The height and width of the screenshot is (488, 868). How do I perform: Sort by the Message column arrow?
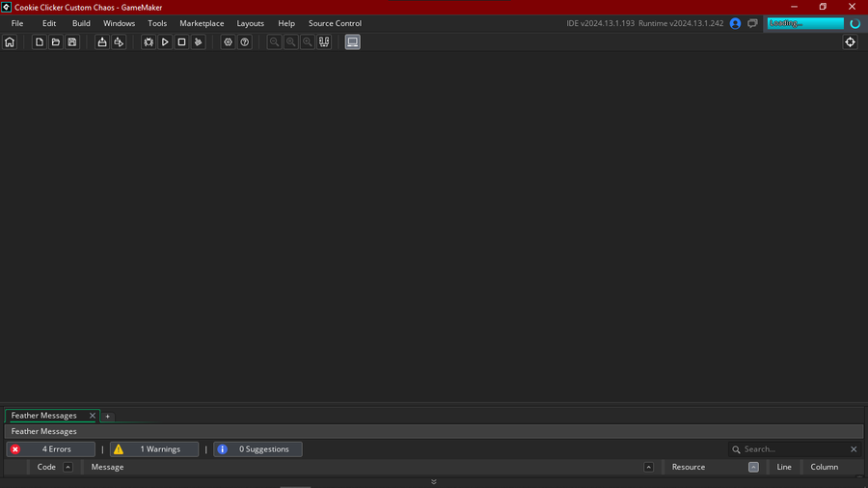tap(649, 467)
